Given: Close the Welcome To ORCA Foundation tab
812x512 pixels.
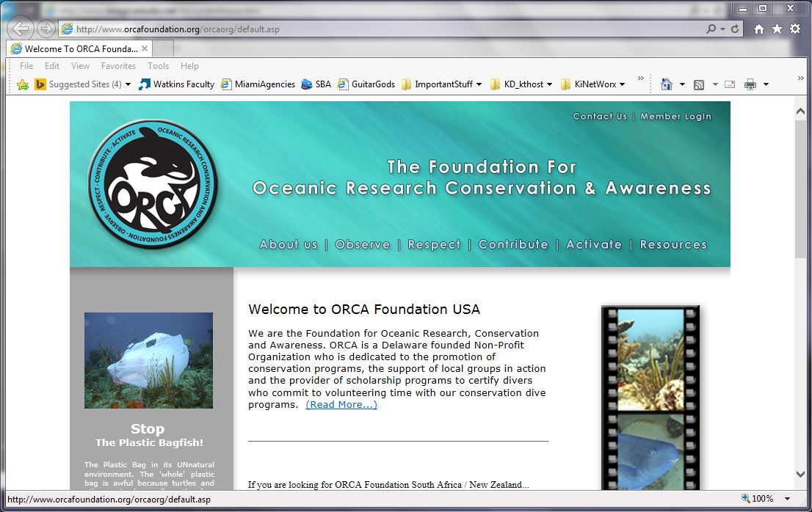Looking at the screenshot, I should (x=145, y=48).
